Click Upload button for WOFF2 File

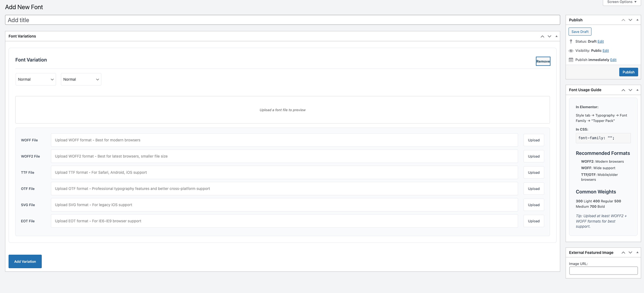click(x=533, y=156)
